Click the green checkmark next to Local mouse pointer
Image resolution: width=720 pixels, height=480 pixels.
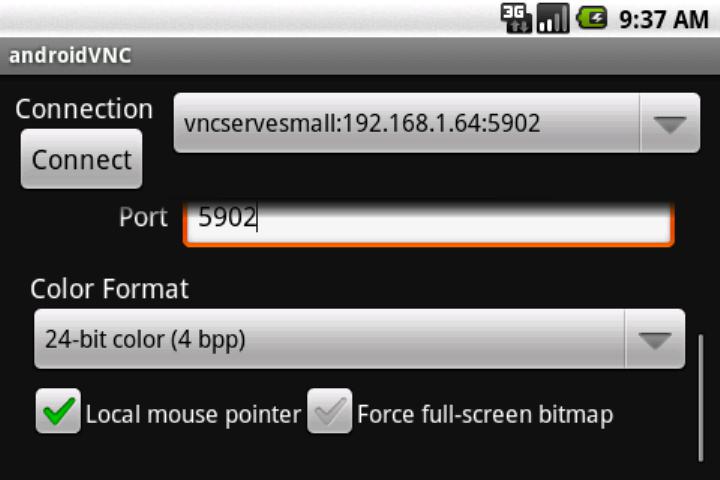58,411
